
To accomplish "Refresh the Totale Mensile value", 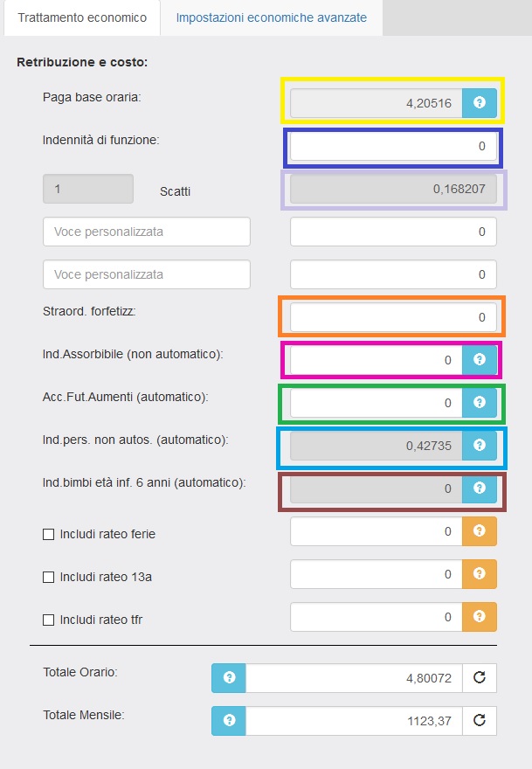I will point(479,721).
